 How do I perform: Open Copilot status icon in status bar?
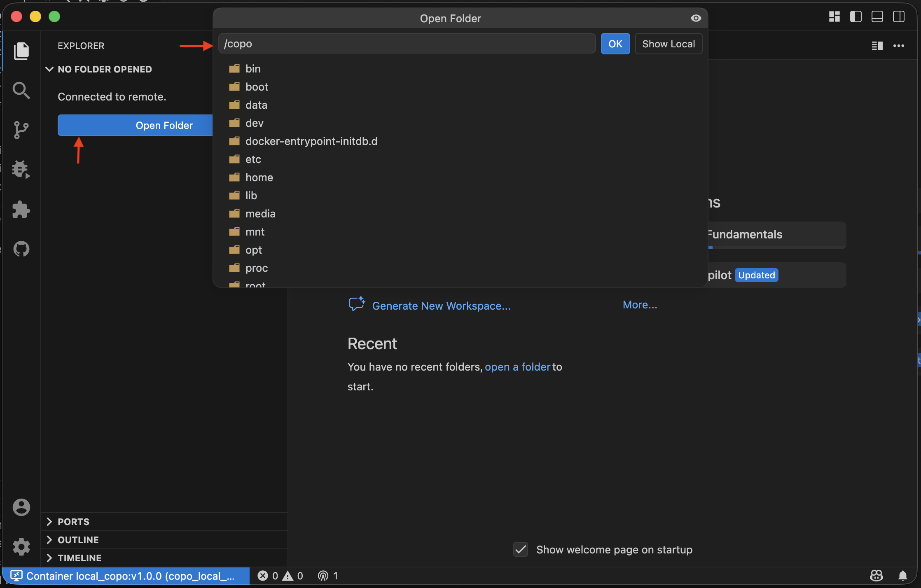pos(876,576)
